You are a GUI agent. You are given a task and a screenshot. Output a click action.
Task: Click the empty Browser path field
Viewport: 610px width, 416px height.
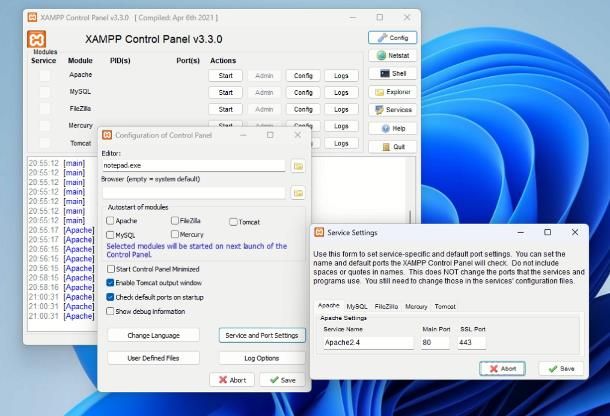[x=193, y=192]
